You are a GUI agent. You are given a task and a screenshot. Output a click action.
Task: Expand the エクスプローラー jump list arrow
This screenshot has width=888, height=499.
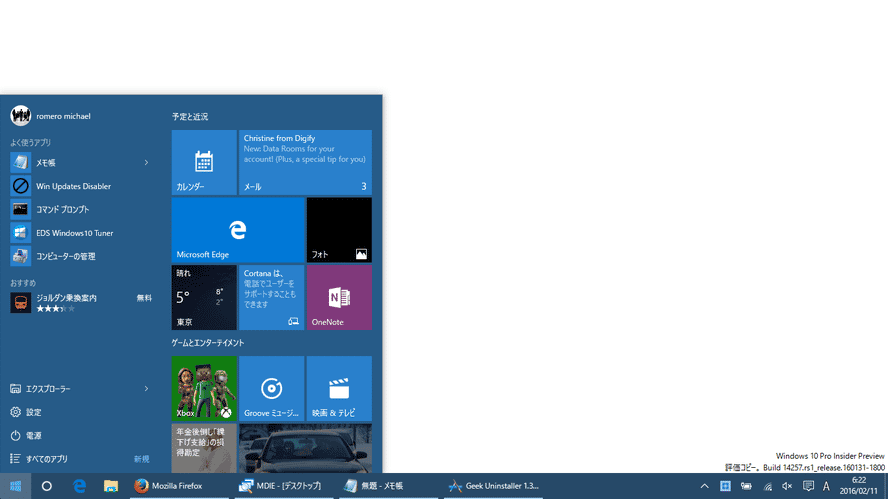tap(146, 389)
